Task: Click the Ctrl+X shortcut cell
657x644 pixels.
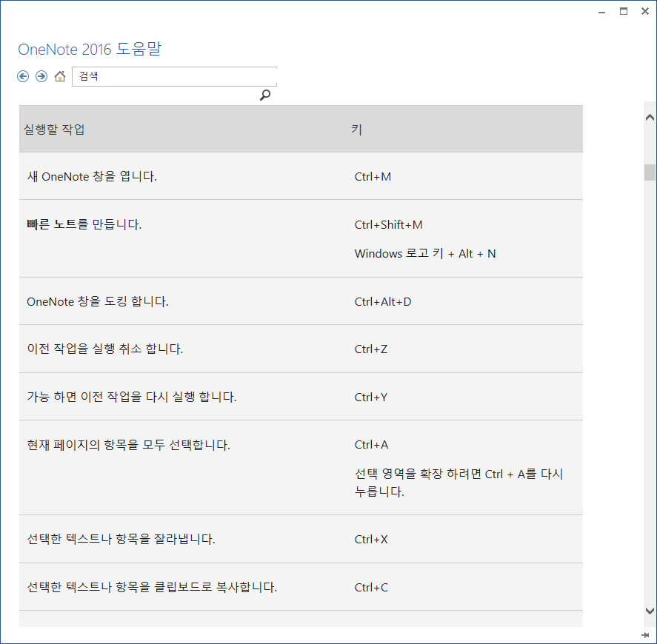Action: pos(371,540)
